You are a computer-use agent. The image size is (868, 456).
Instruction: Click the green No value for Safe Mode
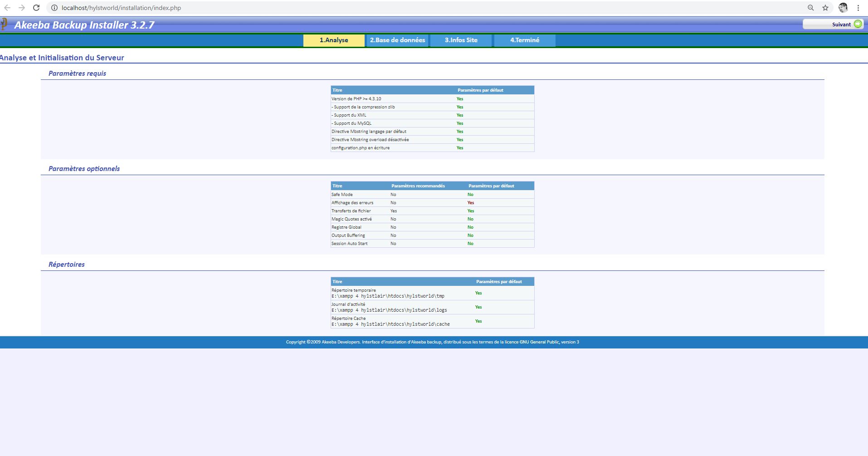click(470, 195)
